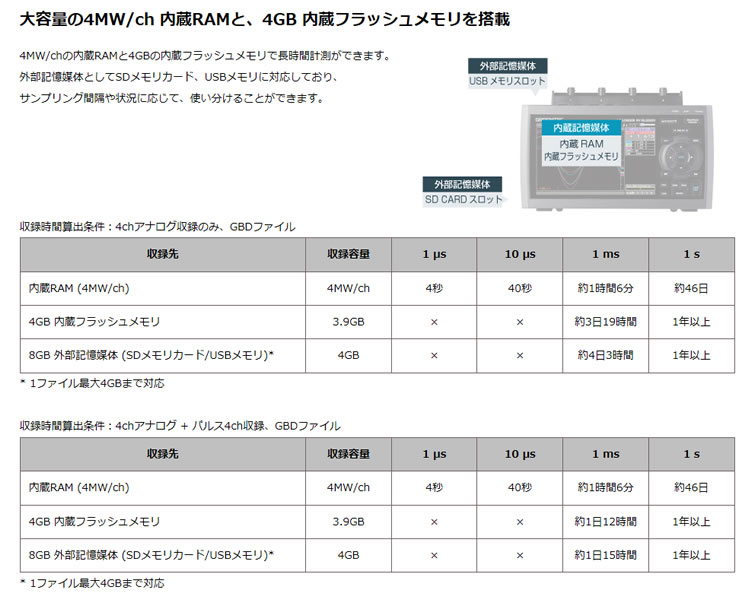Click the heading 大容量の4MW/ch 内蔵RAMと、4GB 内蔵フラッシュメモリを搭載
755x600 pixels.
pyautogui.click(x=264, y=19)
